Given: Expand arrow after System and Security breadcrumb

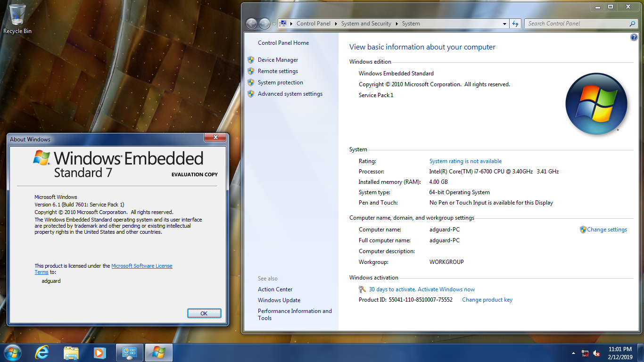Looking at the screenshot, I should 397,24.
